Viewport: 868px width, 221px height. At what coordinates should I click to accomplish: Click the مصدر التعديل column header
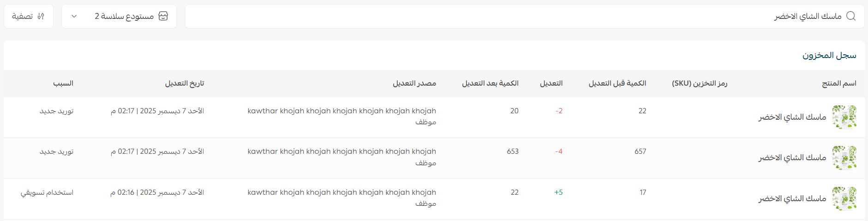[x=414, y=83]
